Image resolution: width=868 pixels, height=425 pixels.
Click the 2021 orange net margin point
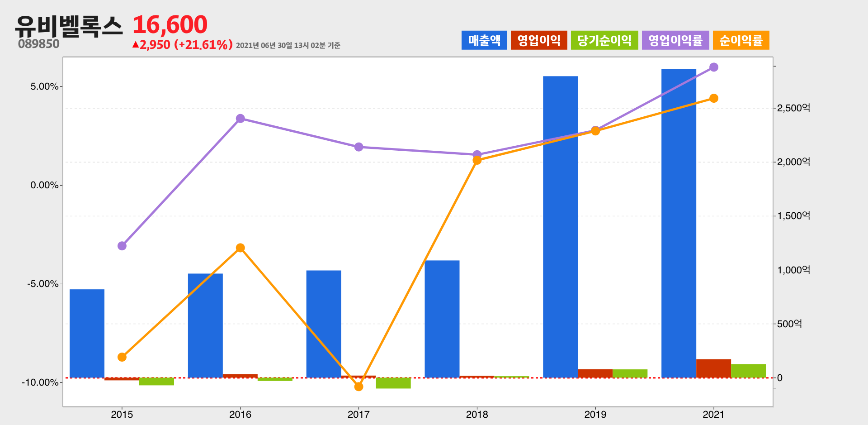(714, 98)
